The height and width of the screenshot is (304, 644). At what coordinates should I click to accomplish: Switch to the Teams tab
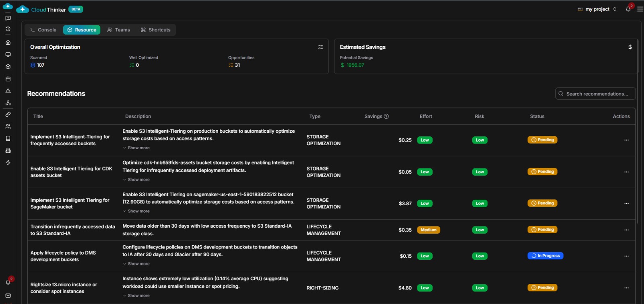coord(119,30)
